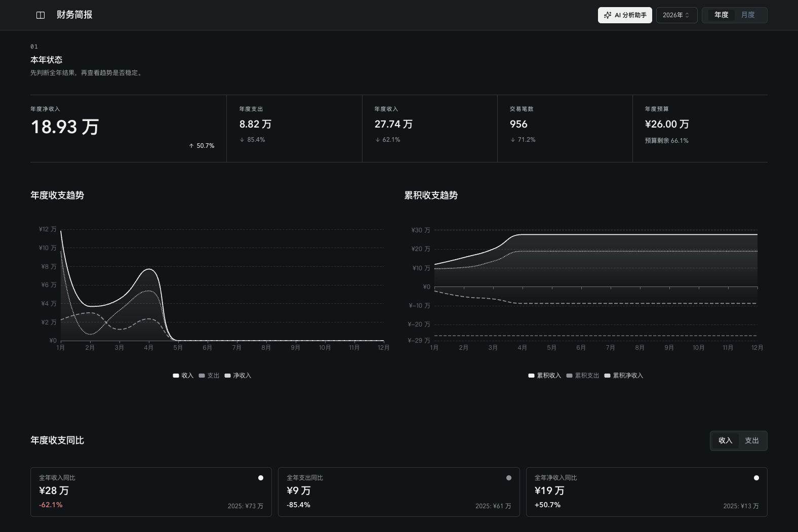Select the 年度 view tab
798x532 pixels.
coord(721,15)
